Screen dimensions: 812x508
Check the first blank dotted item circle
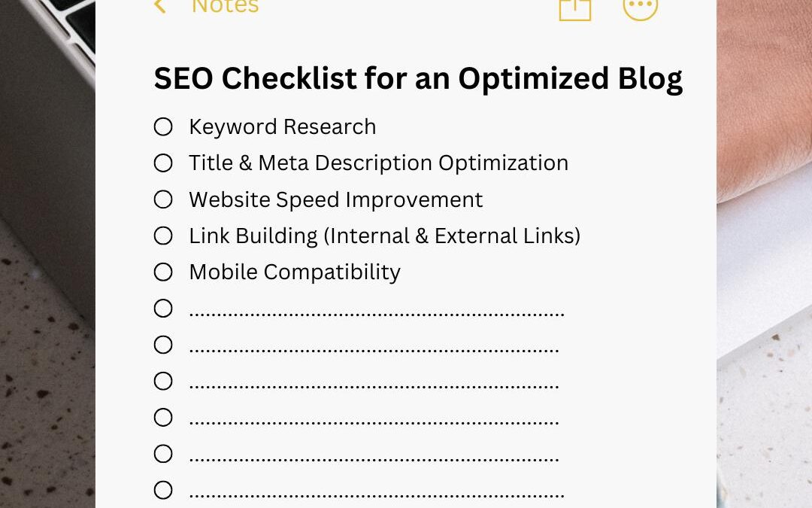163,308
